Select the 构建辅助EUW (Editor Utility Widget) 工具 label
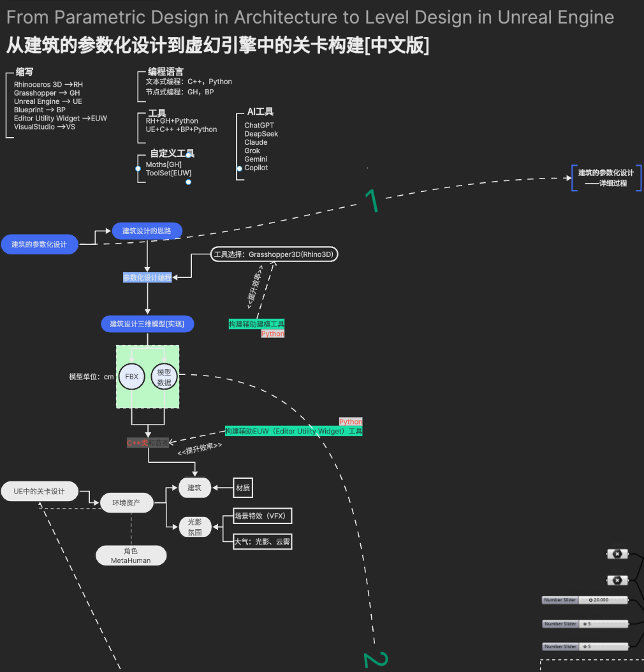 [294, 431]
